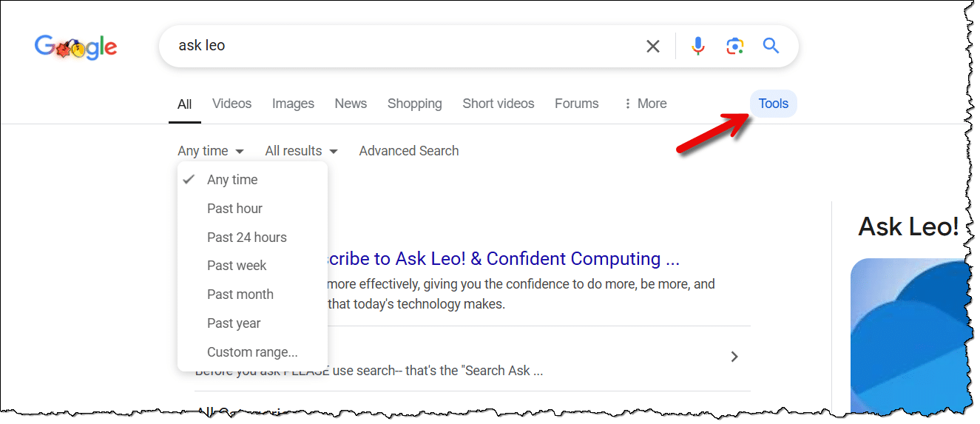This screenshot has height=424, width=980.
Task: Expand the Any time dropdown
Action: [x=211, y=151]
